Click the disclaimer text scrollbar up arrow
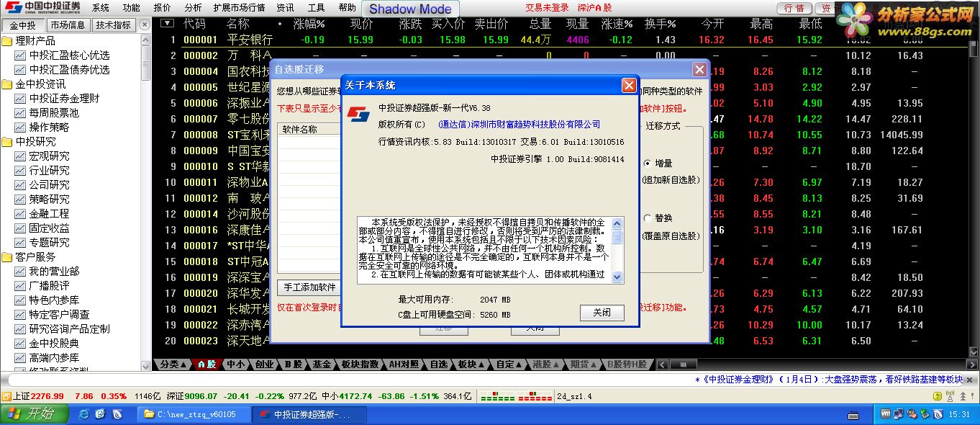Image resolution: width=980 pixels, height=425 pixels. tap(617, 223)
